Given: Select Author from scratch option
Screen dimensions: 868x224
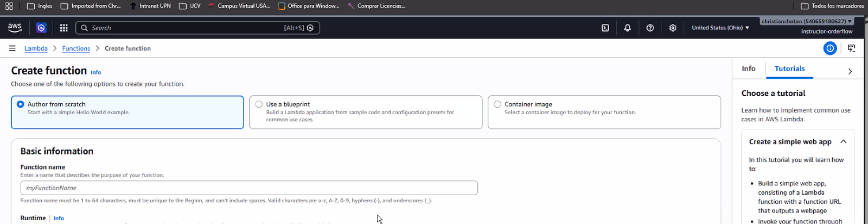Looking at the screenshot, I should coord(127,112).
